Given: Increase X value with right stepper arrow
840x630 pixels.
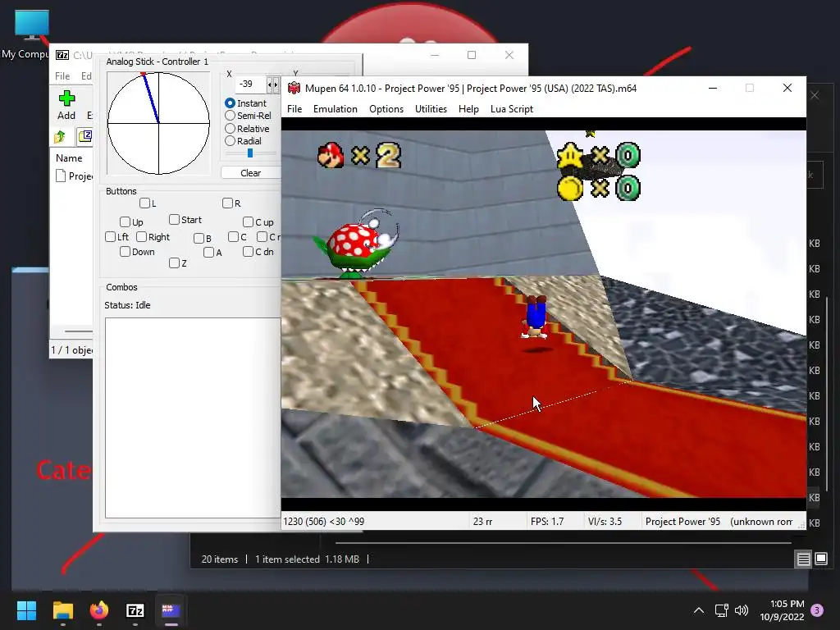Looking at the screenshot, I should coord(276,84).
